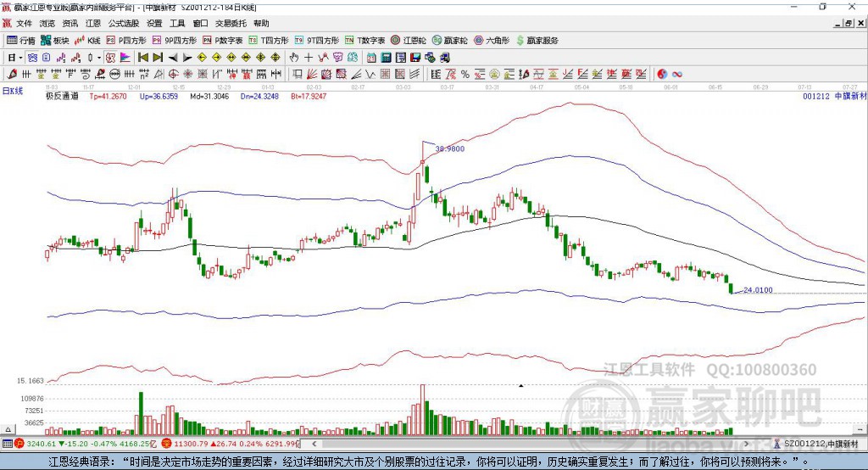Screen dimensions: 868x470
Task: Open the 9T四方形 tool
Action: pos(317,41)
